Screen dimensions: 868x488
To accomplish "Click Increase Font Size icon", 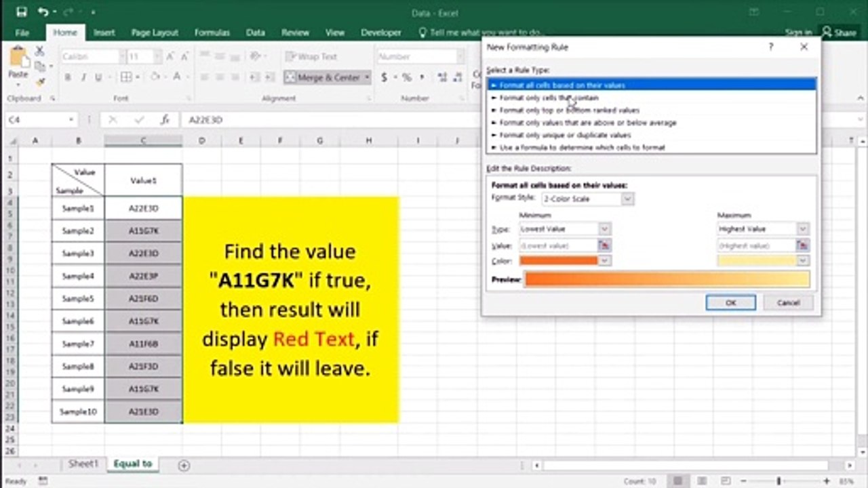I will 170,57.
